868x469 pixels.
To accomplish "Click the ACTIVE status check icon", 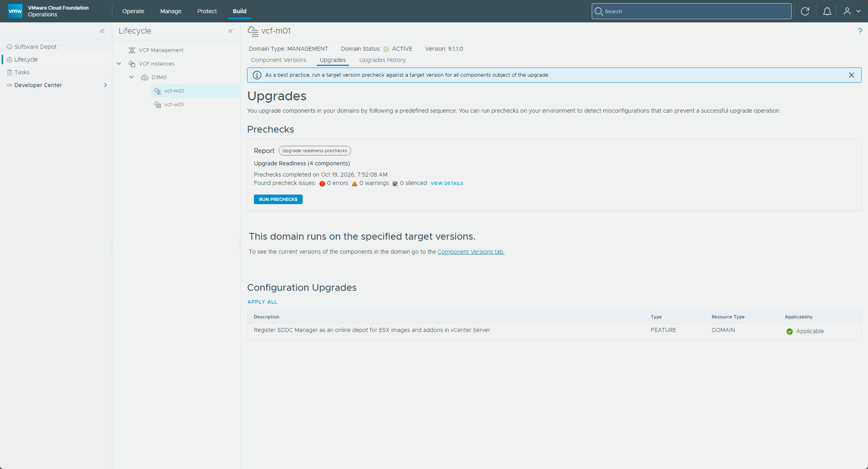I will point(386,49).
